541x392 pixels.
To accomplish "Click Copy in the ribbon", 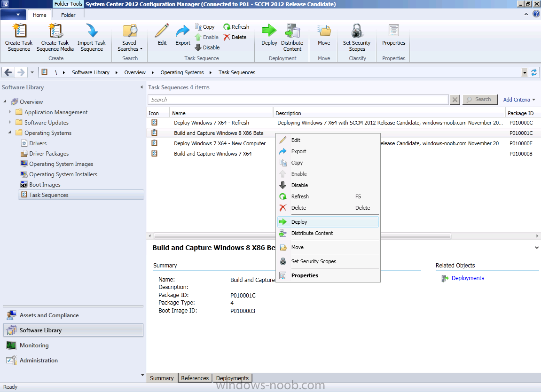I will coord(205,27).
